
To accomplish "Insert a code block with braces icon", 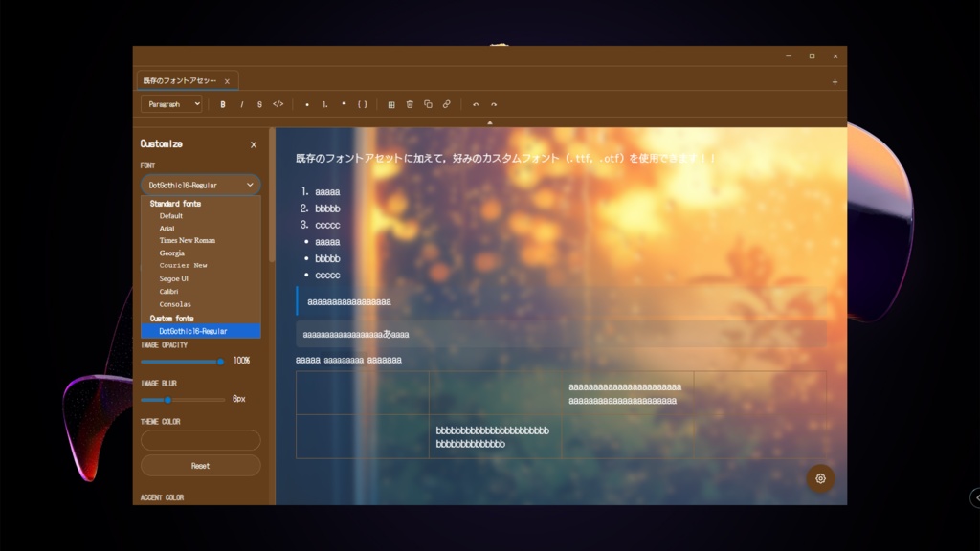I will [x=362, y=104].
